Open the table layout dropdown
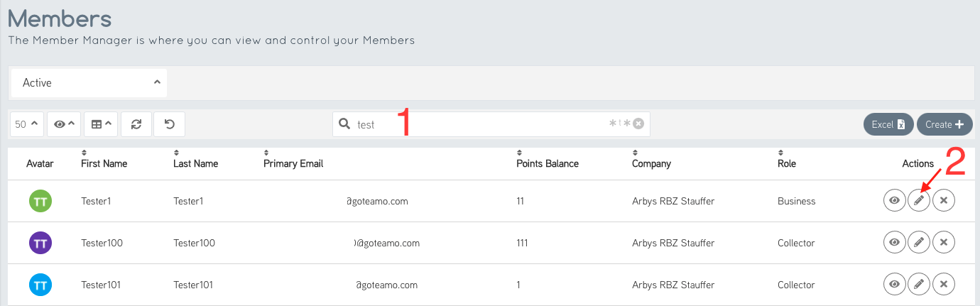This screenshot has width=980, height=306. coord(101,124)
